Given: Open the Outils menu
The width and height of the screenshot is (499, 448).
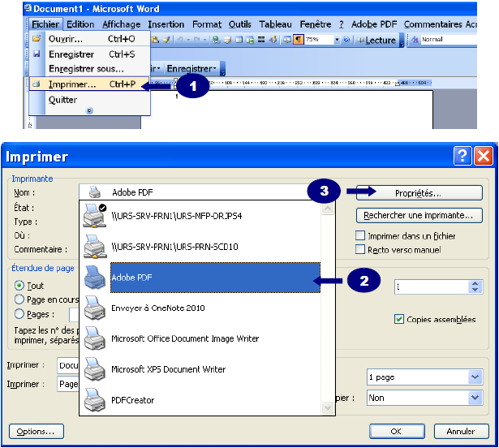Looking at the screenshot, I should click(240, 24).
